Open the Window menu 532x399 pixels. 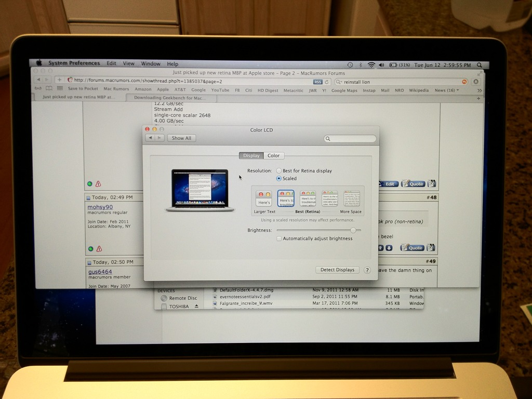pyautogui.click(x=151, y=64)
